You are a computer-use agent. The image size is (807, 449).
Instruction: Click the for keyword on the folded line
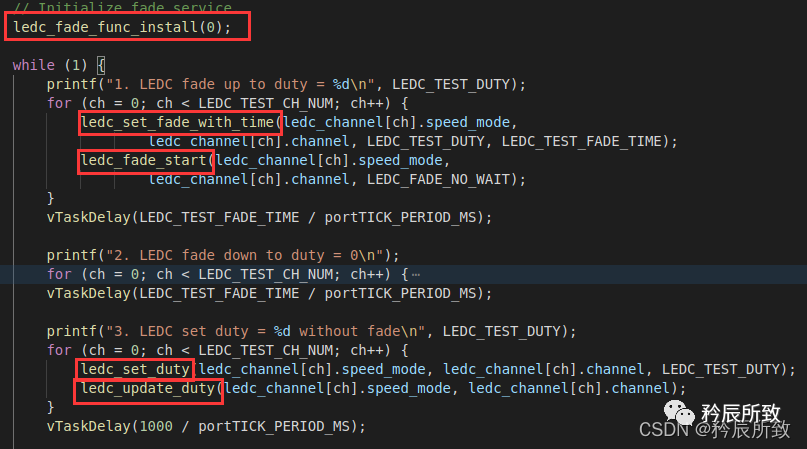(59, 274)
